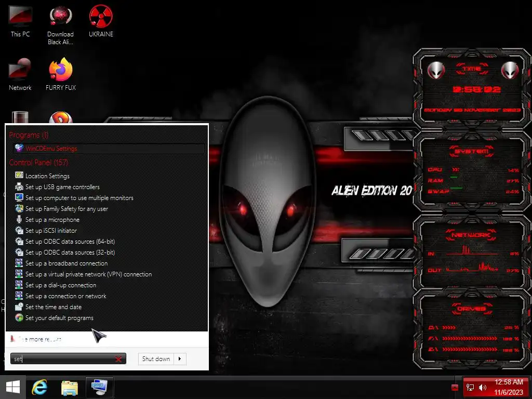Click the iSCSI initiator icon
532x399 pixels.
pyautogui.click(x=19, y=230)
